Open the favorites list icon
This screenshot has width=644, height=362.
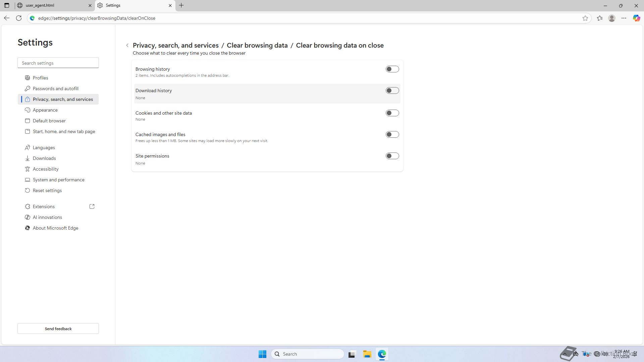click(600, 18)
